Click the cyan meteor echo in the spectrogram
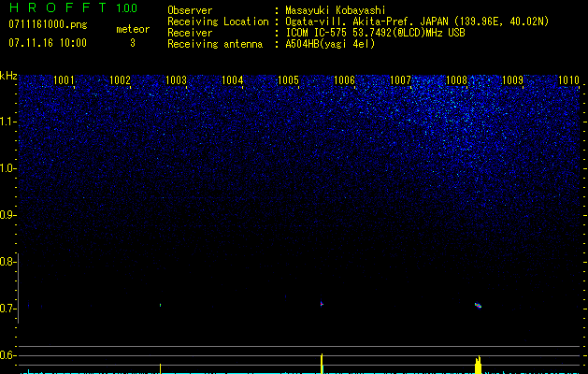 (478, 305)
